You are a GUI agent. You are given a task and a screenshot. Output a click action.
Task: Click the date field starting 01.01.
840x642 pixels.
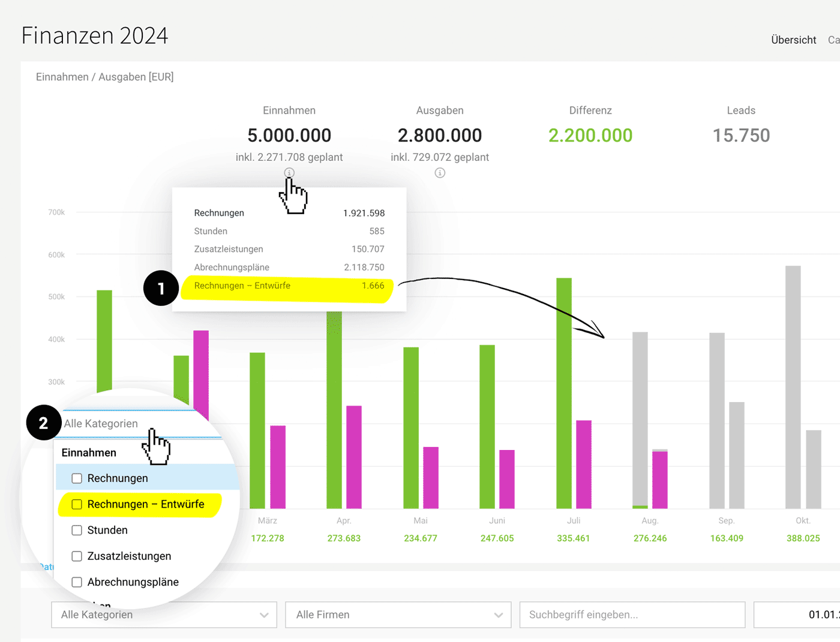[x=797, y=614]
